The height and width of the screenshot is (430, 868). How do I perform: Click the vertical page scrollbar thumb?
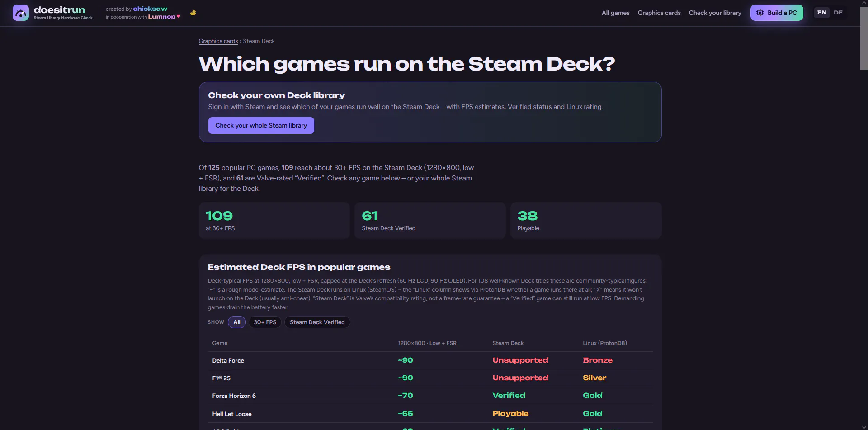(864, 38)
